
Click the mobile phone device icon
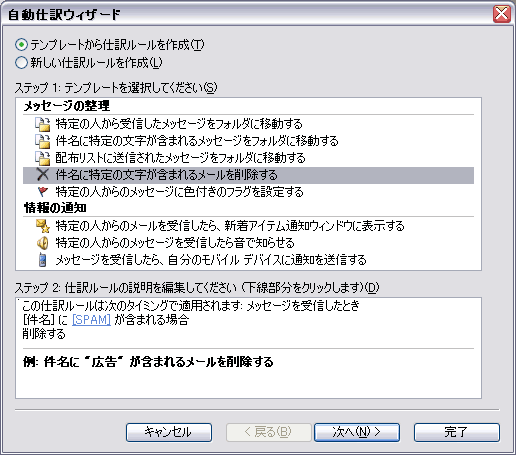click(x=42, y=260)
